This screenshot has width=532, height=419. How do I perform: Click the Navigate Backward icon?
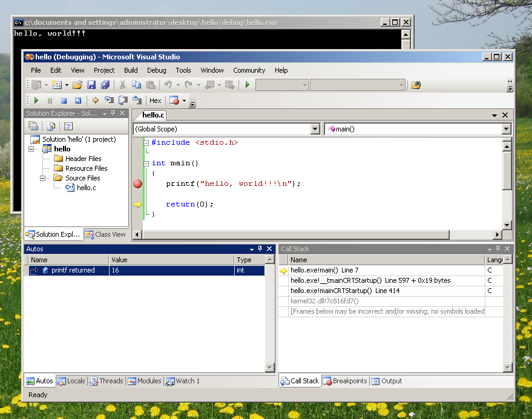209,85
